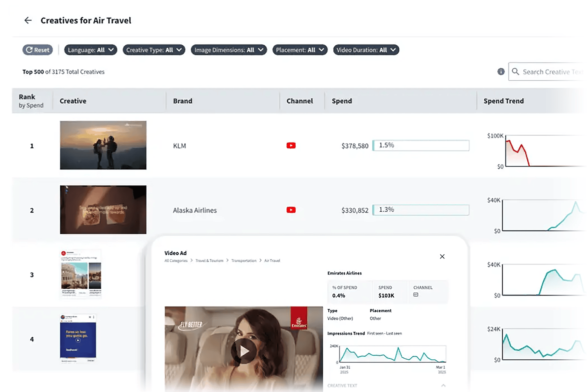Expand the Video Duration filter options

tap(366, 50)
